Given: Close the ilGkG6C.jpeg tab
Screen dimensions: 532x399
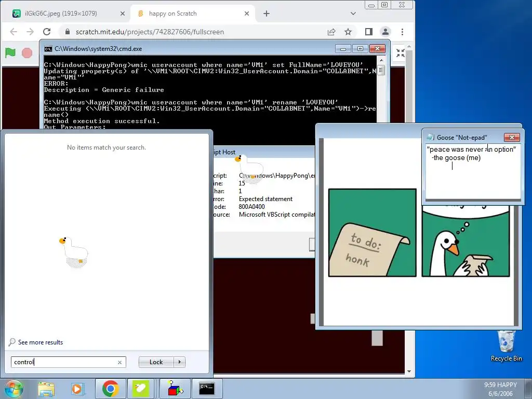Looking at the screenshot, I should coord(123,14).
